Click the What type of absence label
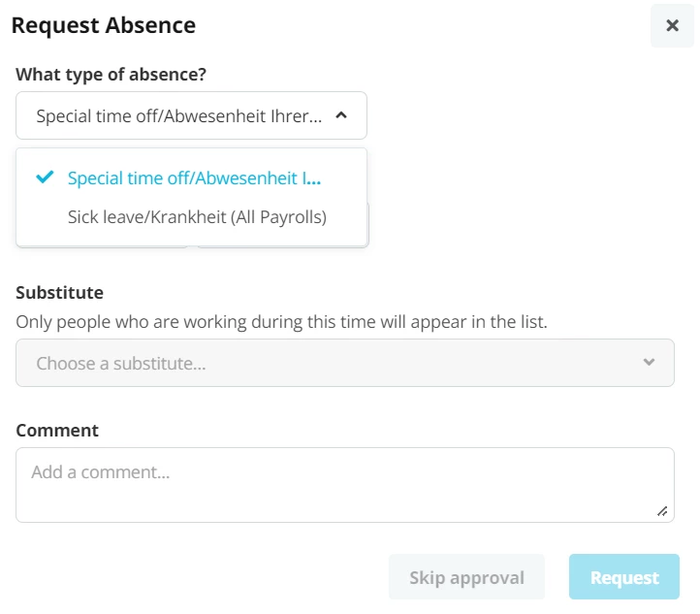The height and width of the screenshot is (614, 700). pyautogui.click(x=111, y=74)
